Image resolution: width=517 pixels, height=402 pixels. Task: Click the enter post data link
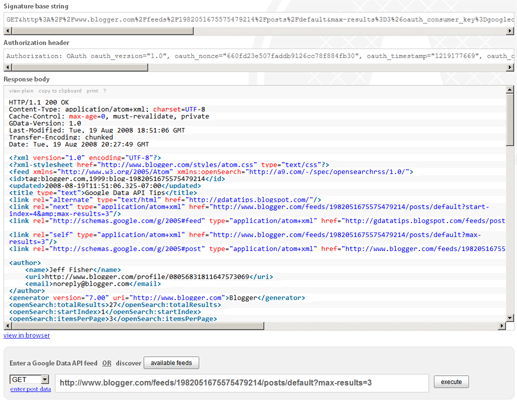pyautogui.click(x=30, y=389)
